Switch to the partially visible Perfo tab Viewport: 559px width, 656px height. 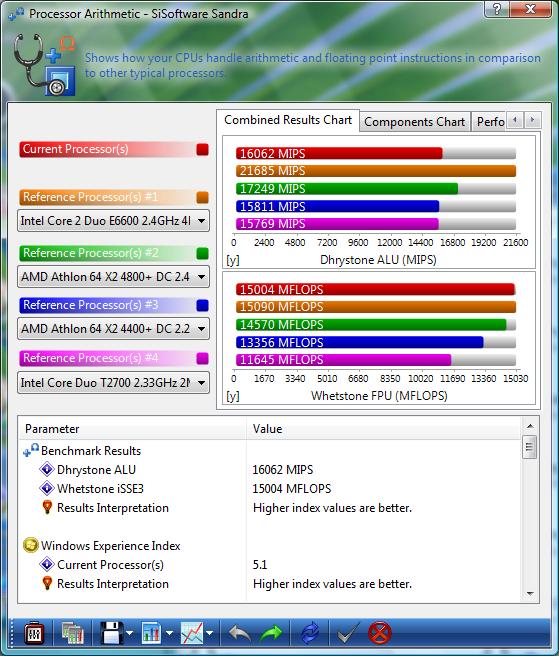click(489, 122)
